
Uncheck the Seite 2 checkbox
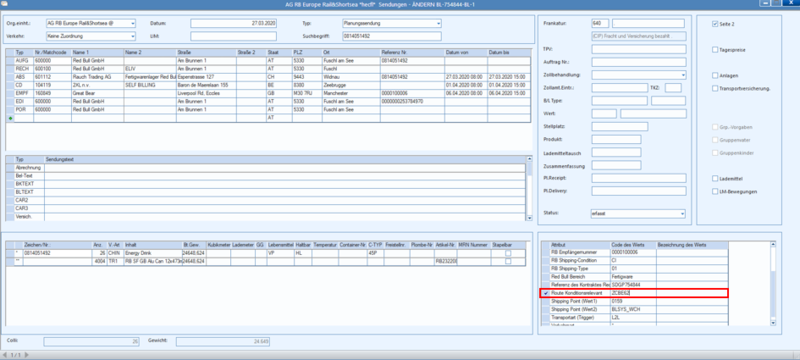click(x=715, y=24)
